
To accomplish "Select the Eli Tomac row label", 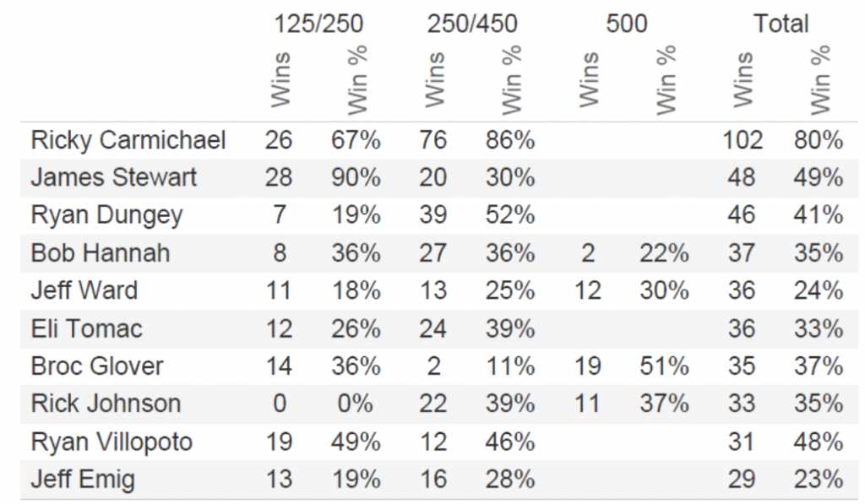I will point(86,328).
